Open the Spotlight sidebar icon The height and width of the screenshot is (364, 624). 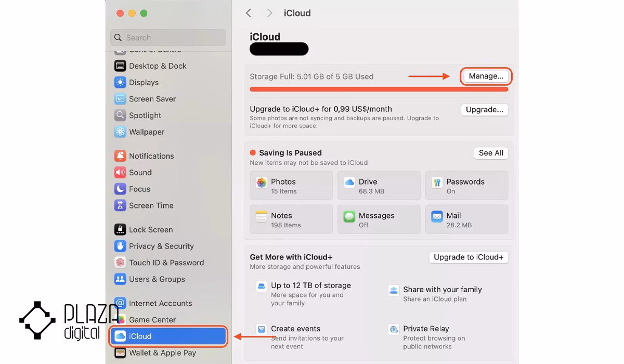pyautogui.click(x=120, y=115)
